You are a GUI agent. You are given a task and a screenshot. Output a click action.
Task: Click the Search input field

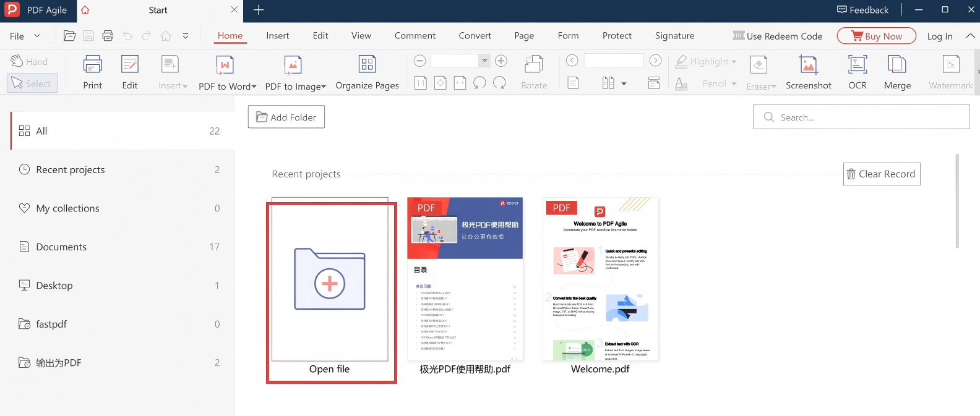click(x=861, y=117)
